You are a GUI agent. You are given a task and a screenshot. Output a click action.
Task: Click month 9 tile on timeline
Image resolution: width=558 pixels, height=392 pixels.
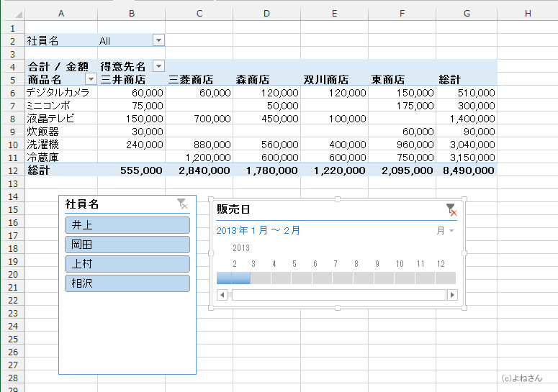384,278
